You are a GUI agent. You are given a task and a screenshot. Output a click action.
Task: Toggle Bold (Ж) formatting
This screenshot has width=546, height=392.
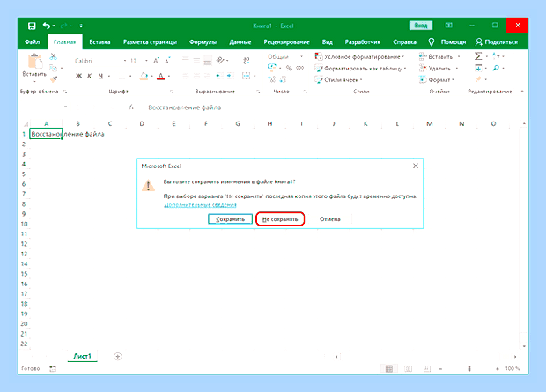79,76
